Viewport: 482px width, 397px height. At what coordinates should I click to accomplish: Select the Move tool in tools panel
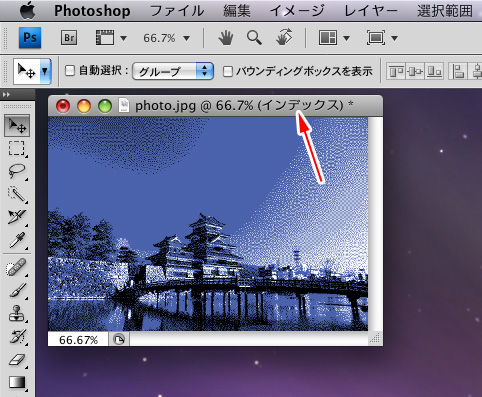(17, 125)
